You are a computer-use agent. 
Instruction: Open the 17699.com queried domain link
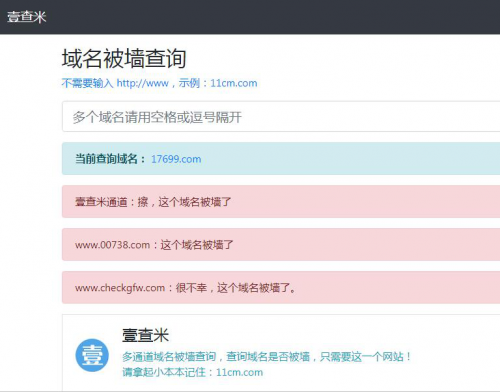tap(176, 159)
